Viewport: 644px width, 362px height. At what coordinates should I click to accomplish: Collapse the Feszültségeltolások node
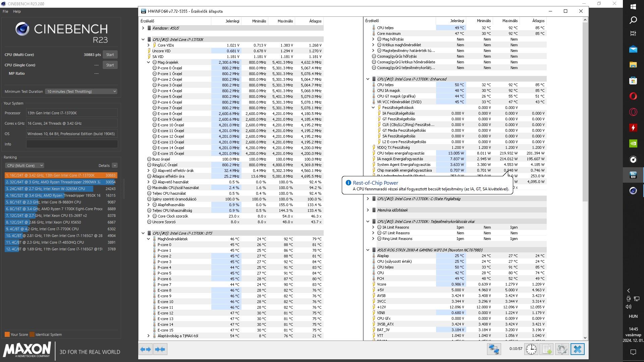point(373,108)
